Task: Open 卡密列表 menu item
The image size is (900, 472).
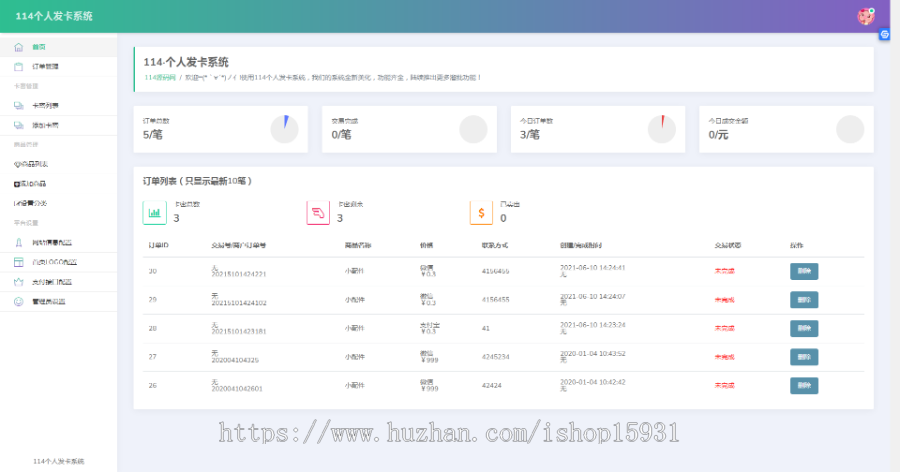Action: 59,106
